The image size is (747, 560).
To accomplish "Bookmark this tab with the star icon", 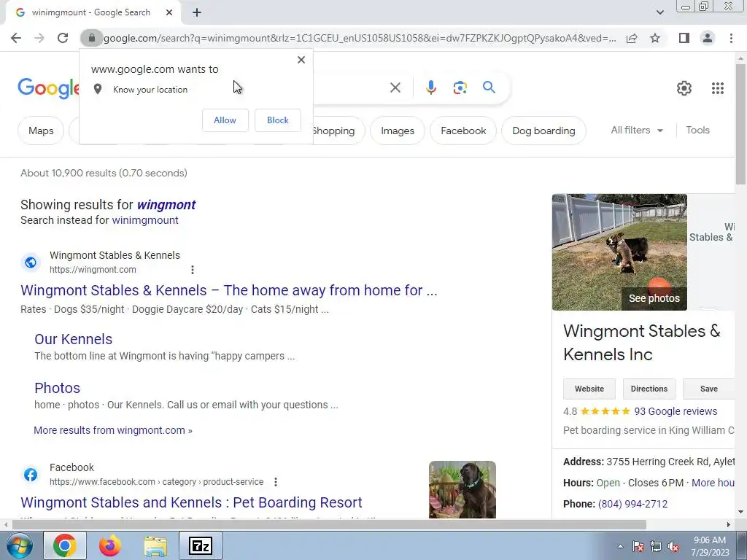I will point(655,38).
